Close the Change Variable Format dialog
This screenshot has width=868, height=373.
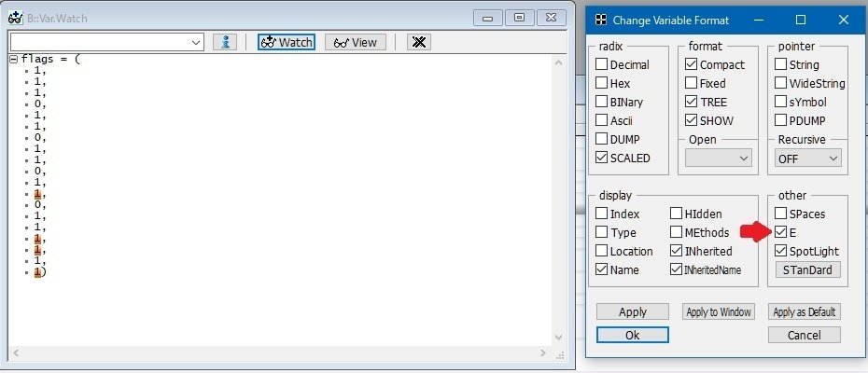click(843, 20)
